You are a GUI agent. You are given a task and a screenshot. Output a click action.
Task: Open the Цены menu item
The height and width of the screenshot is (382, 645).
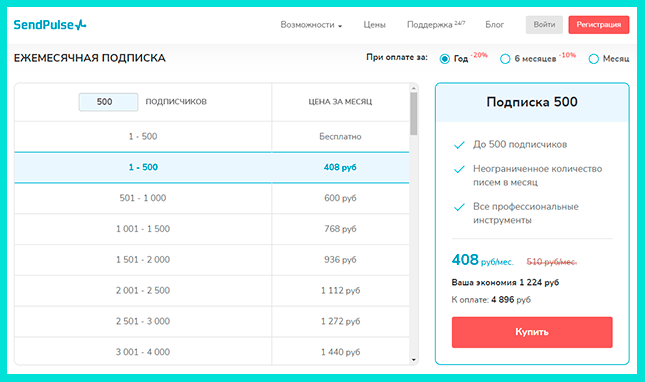point(374,25)
